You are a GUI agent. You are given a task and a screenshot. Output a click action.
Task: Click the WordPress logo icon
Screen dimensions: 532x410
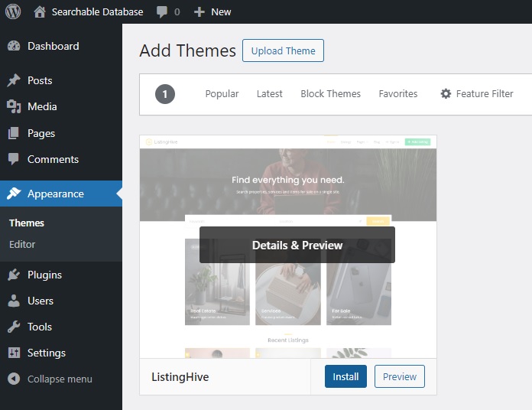pos(13,11)
